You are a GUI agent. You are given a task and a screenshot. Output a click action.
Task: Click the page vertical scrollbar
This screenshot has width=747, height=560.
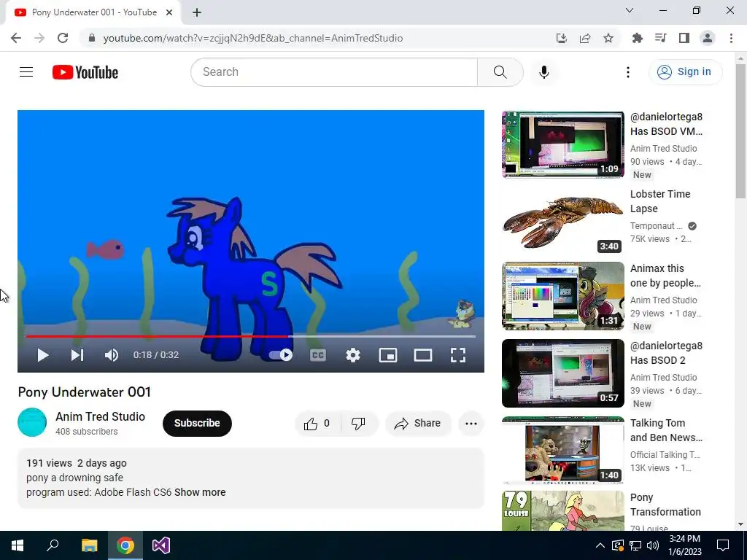click(740, 131)
